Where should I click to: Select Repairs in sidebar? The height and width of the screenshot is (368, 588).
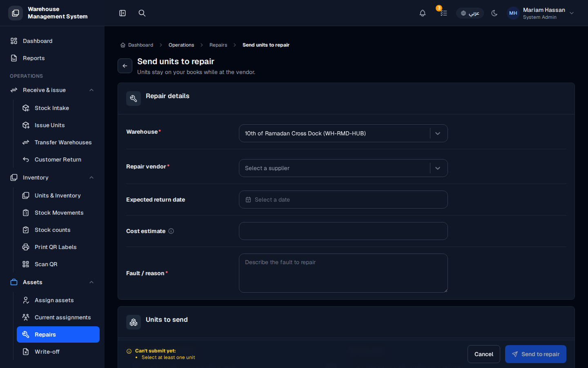pos(58,334)
